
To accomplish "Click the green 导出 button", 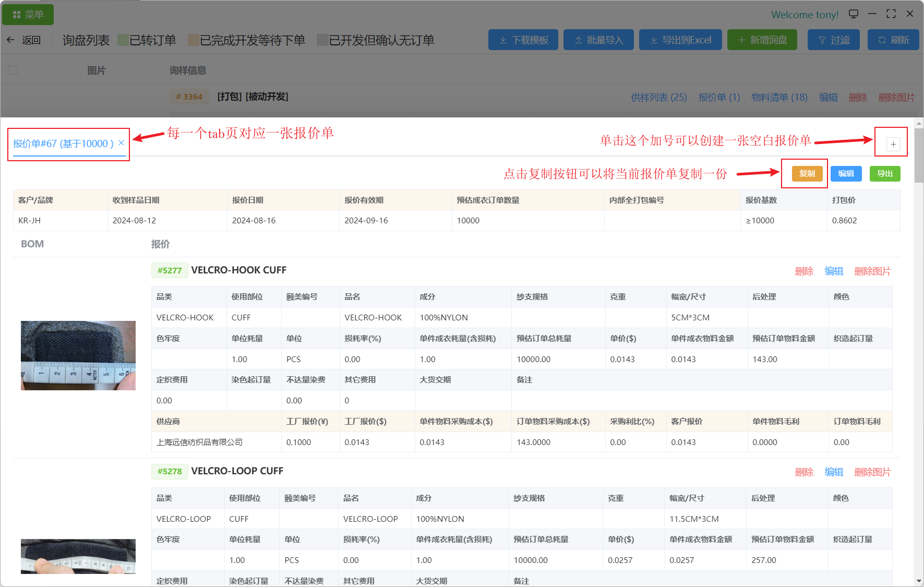I will pyautogui.click(x=884, y=174).
